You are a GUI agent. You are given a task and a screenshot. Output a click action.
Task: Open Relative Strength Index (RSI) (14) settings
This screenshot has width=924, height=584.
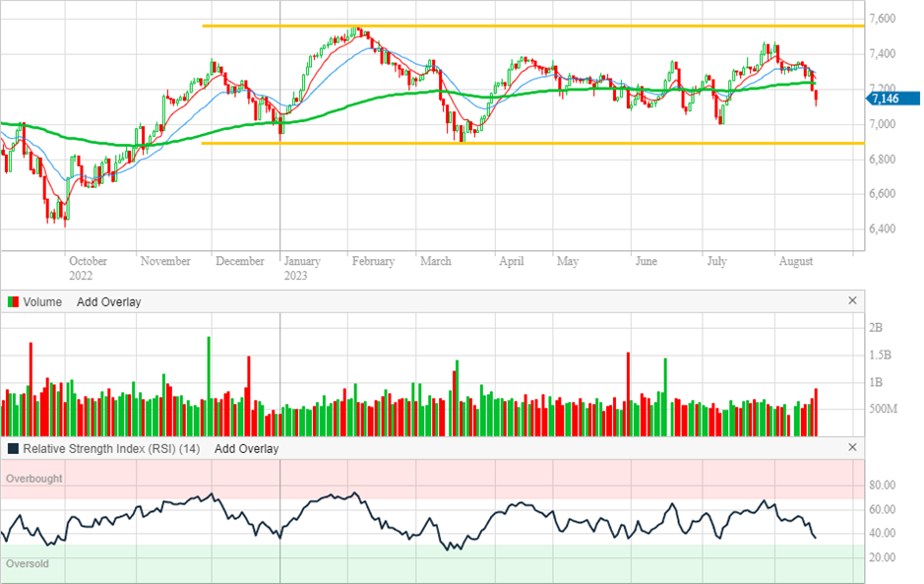click(x=111, y=449)
